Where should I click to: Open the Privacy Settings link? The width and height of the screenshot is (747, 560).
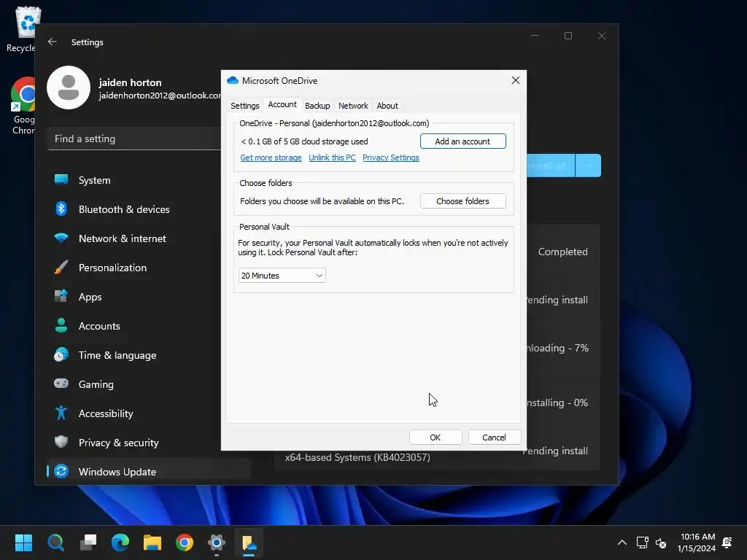pyautogui.click(x=391, y=157)
